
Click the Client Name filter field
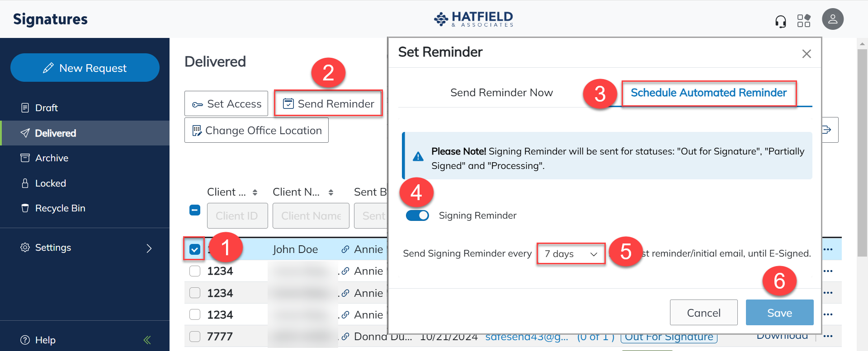coord(311,216)
